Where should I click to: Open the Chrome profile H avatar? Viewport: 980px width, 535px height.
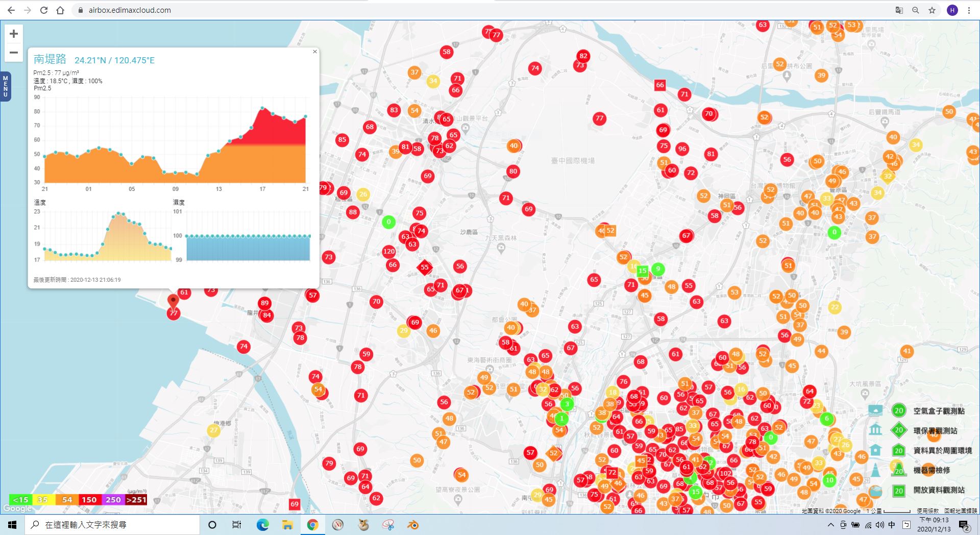pyautogui.click(x=952, y=10)
